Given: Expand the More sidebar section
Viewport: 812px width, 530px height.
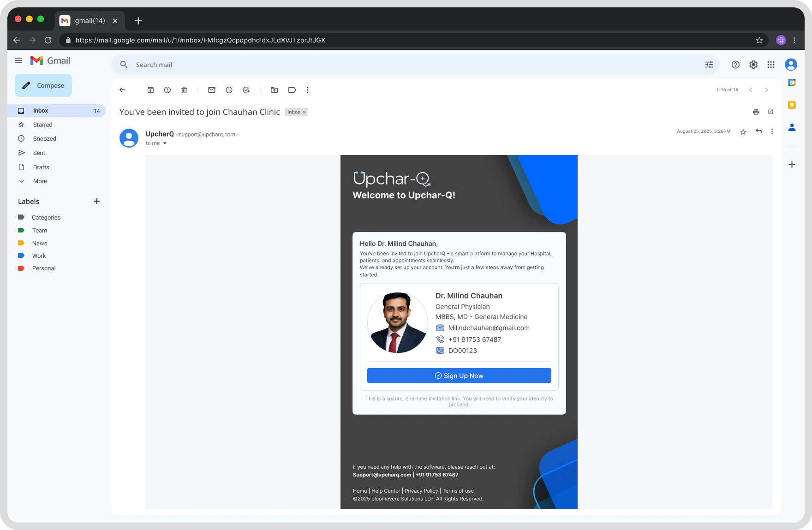Looking at the screenshot, I should tap(40, 181).
